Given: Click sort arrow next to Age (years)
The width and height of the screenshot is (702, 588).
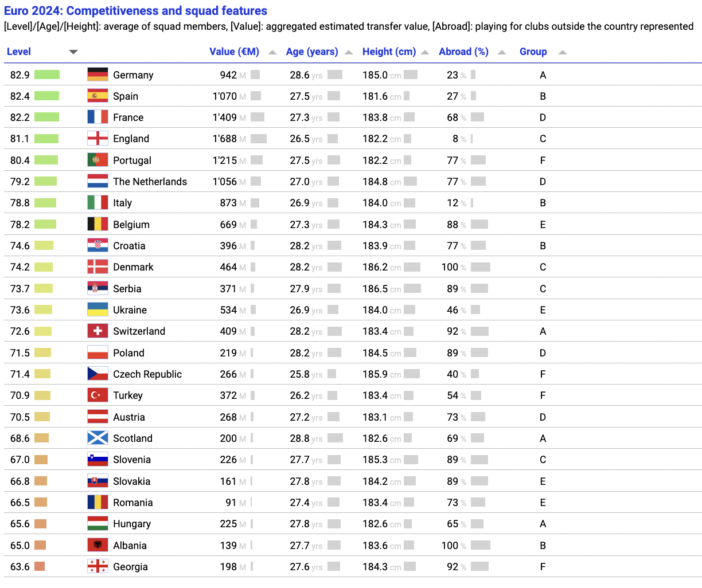Looking at the screenshot, I should pos(349,52).
